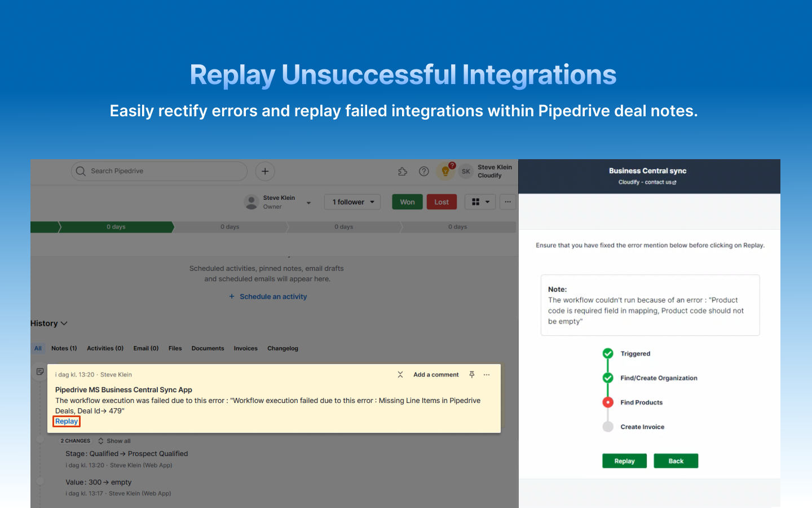Switch to the Files tab
812x508 pixels.
(x=175, y=348)
